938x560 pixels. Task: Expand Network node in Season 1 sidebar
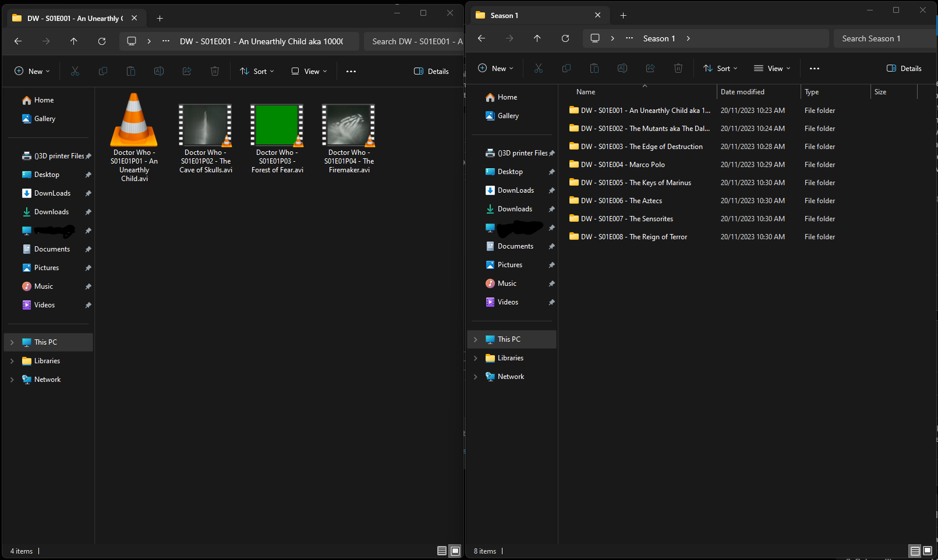pyautogui.click(x=476, y=377)
